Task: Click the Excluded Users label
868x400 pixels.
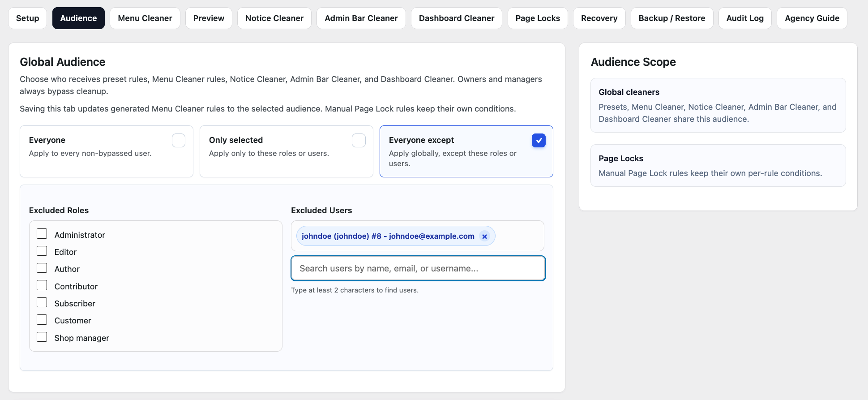Action: tap(321, 211)
